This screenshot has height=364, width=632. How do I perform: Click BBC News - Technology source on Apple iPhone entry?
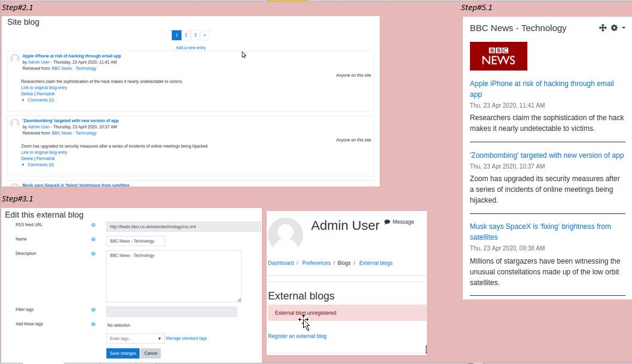74,69
